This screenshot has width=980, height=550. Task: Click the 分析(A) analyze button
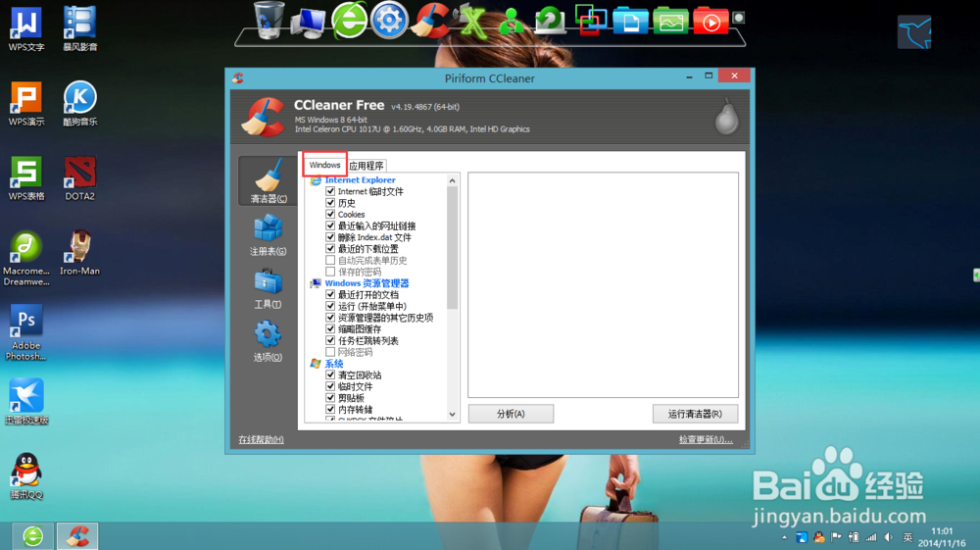coord(511,414)
